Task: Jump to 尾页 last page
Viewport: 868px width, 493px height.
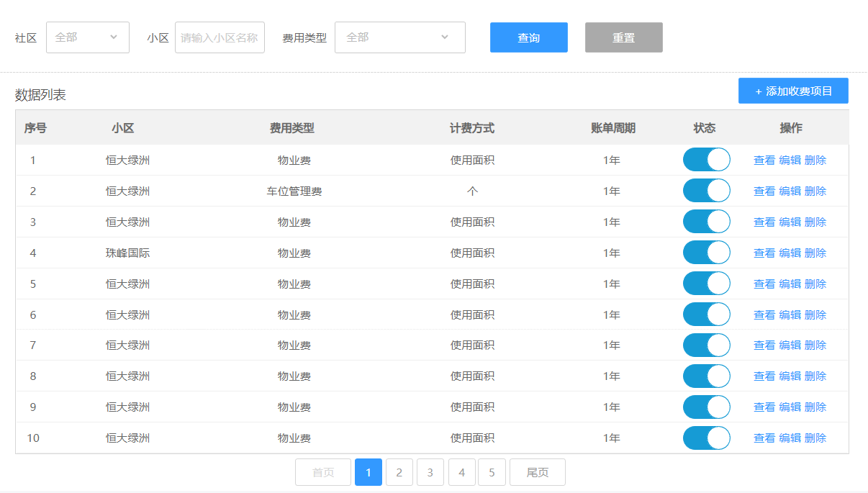Action: tap(537, 473)
